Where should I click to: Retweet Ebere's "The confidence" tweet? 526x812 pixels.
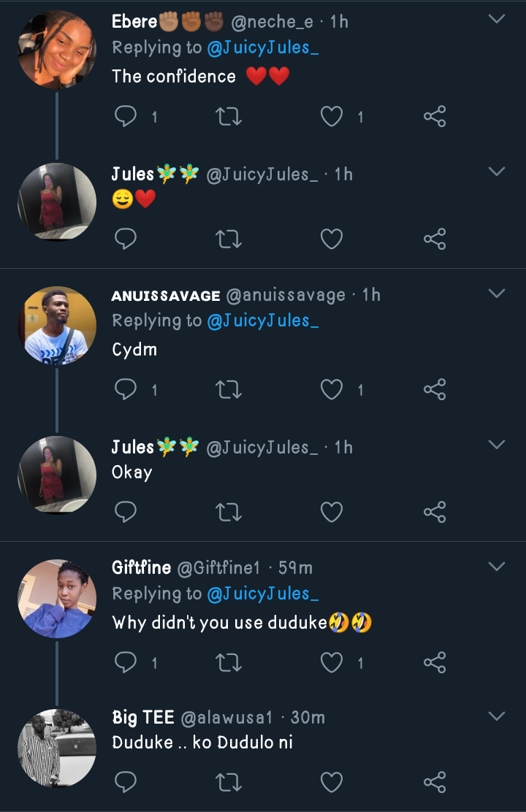tap(229, 117)
